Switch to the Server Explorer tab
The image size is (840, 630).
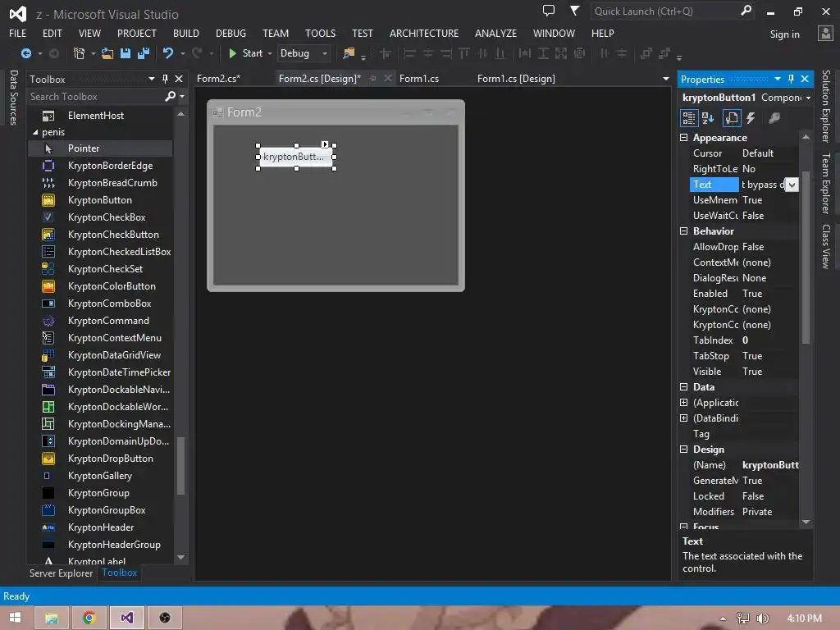click(x=61, y=573)
